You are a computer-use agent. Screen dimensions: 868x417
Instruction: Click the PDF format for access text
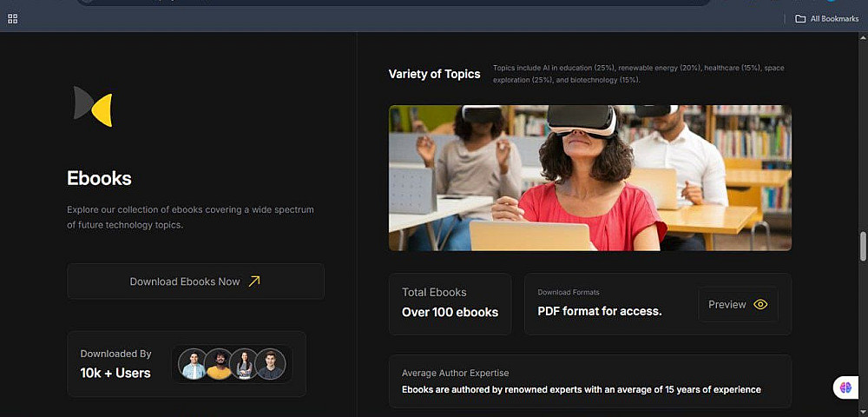(x=600, y=311)
